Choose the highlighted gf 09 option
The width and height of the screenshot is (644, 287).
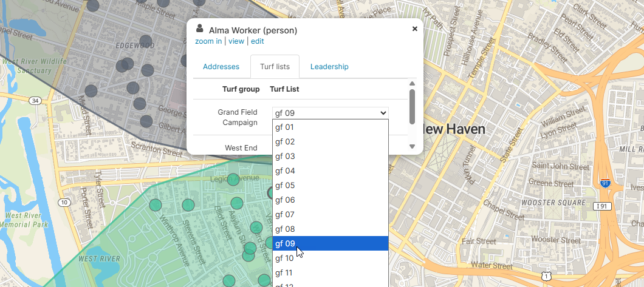pos(331,243)
